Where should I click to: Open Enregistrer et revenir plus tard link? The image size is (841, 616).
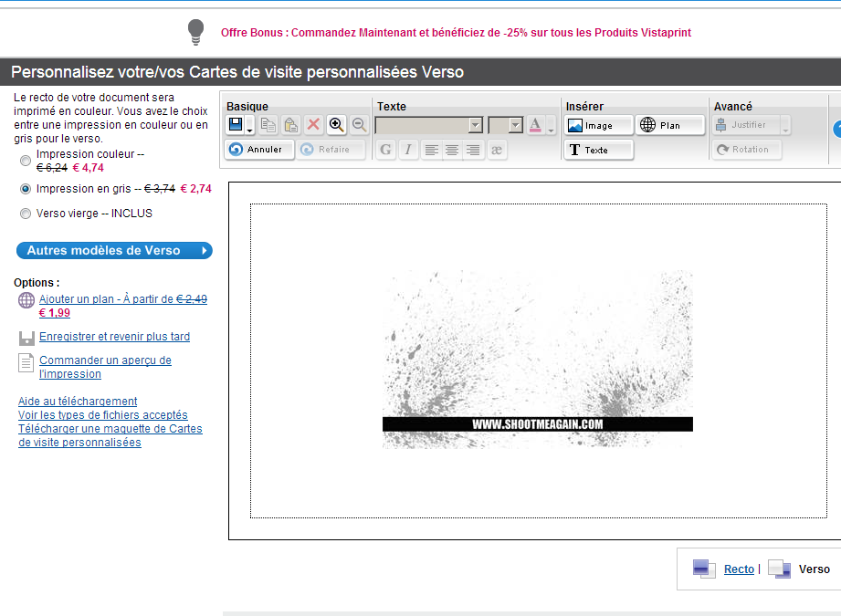(x=114, y=337)
